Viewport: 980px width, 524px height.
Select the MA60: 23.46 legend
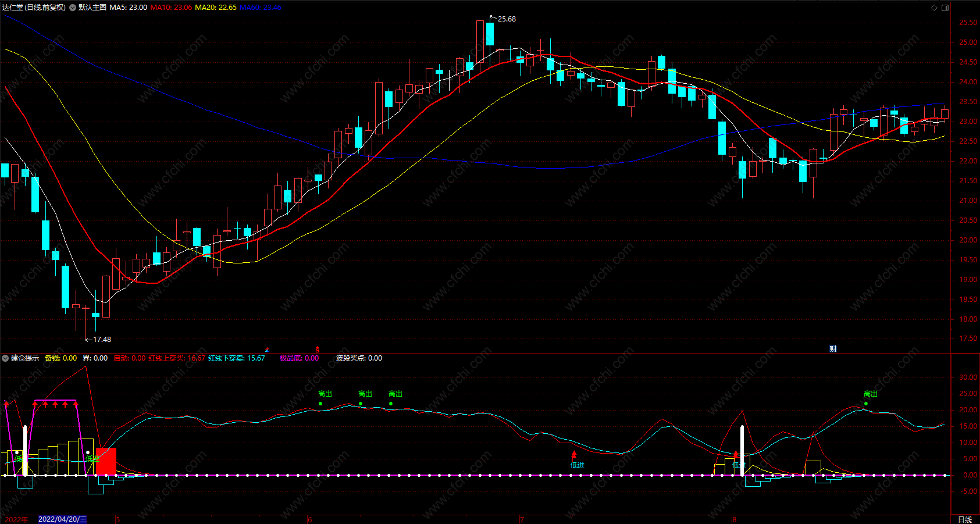261,8
